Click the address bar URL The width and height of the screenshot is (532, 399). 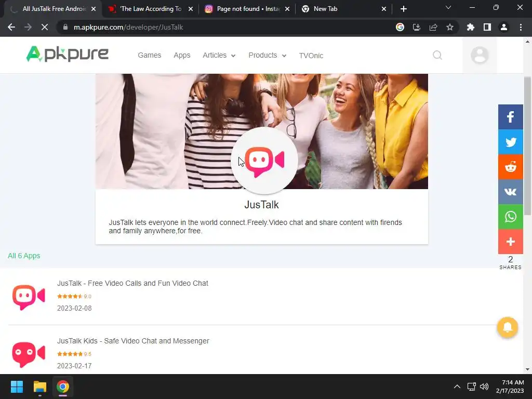pyautogui.click(x=128, y=27)
